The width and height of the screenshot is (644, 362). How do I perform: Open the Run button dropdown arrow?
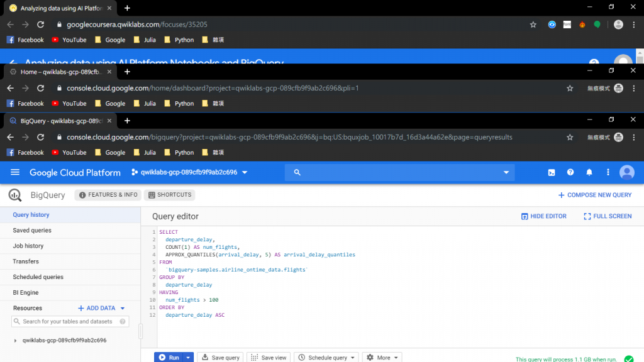click(x=188, y=358)
